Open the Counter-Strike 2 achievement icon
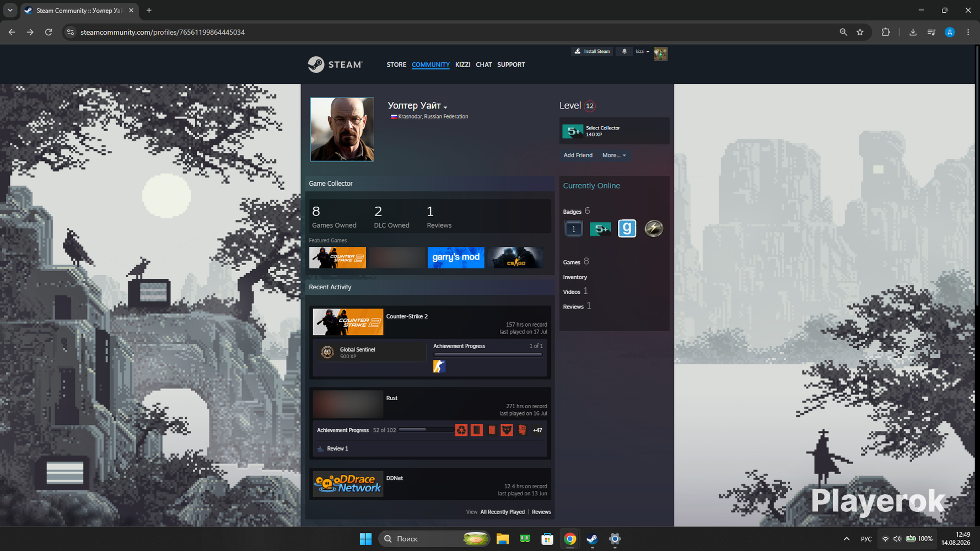The height and width of the screenshot is (551, 980). (x=439, y=366)
